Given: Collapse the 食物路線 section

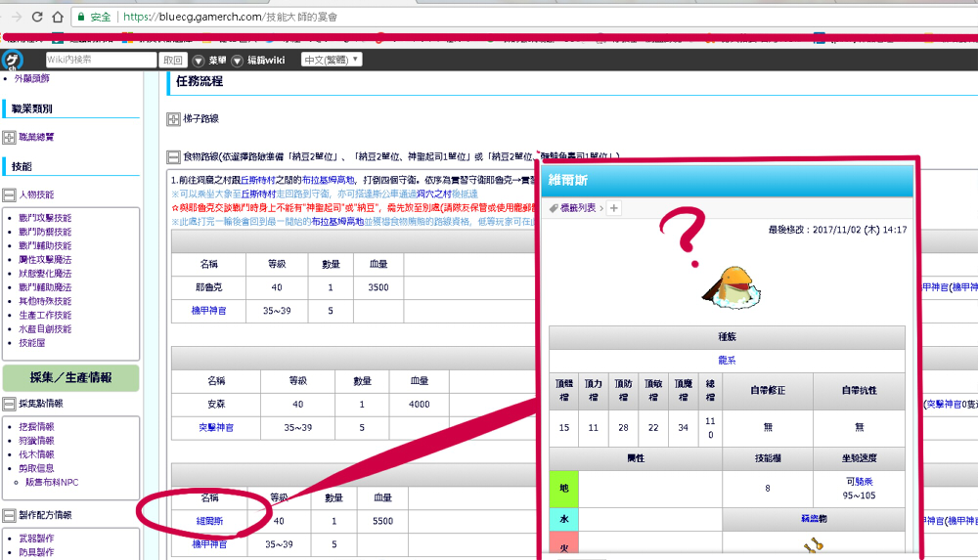Looking at the screenshot, I should tap(173, 157).
